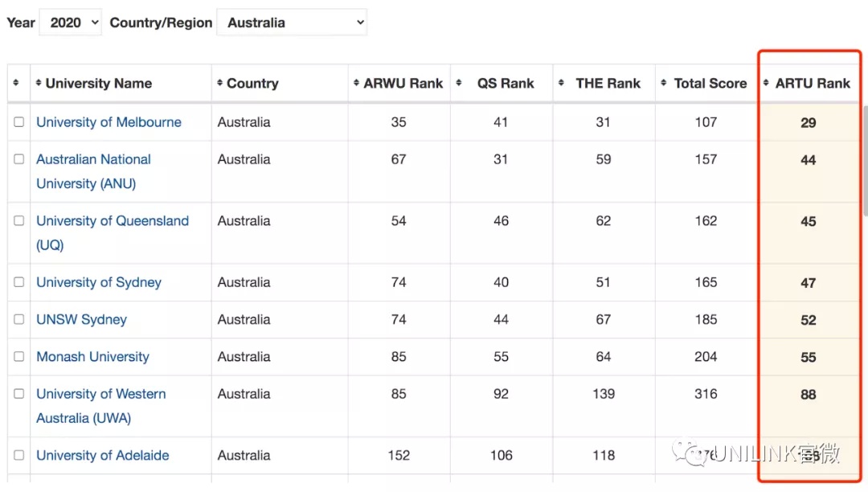Open the University of Sydney link
The width and height of the screenshot is (868, 492).
pyautogui.click(x=99, y=282)
